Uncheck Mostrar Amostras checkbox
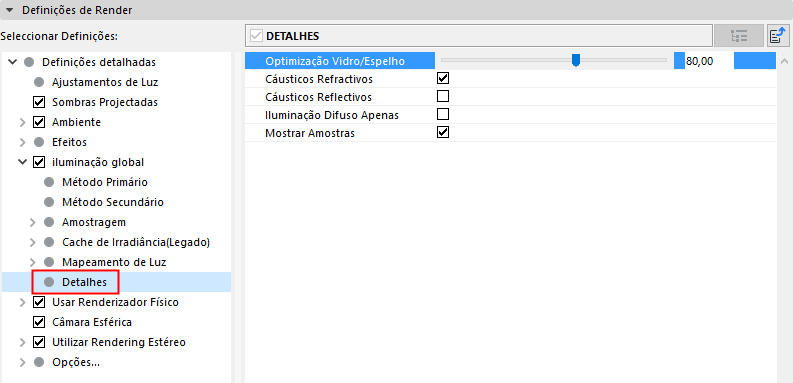The image size is (793, 383). point(443,133)
